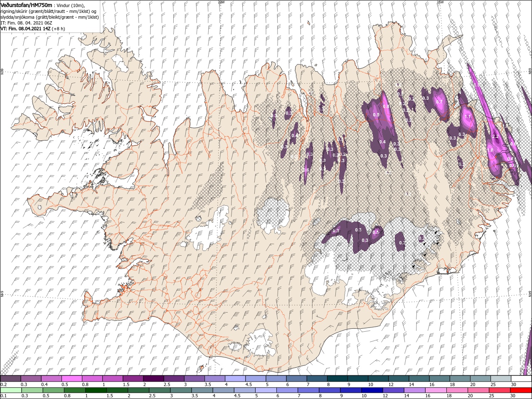The height and width of the screenshot is (399, 532).
Task: Select top legend swatch starting at 6
Action: pyautogui.click(x=296, y=379)
